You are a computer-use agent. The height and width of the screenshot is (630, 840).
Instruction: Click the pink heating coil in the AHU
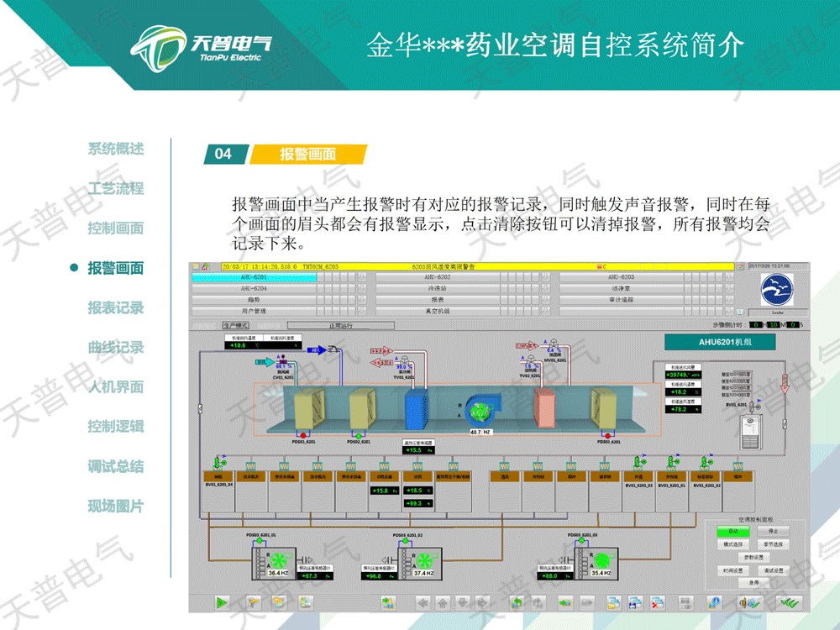pos(543,408)
